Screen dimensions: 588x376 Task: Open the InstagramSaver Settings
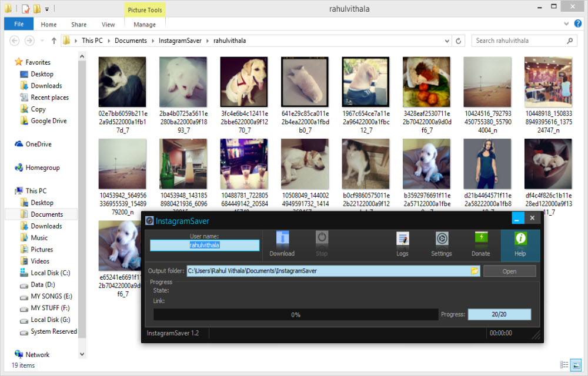tap(442, 244)
